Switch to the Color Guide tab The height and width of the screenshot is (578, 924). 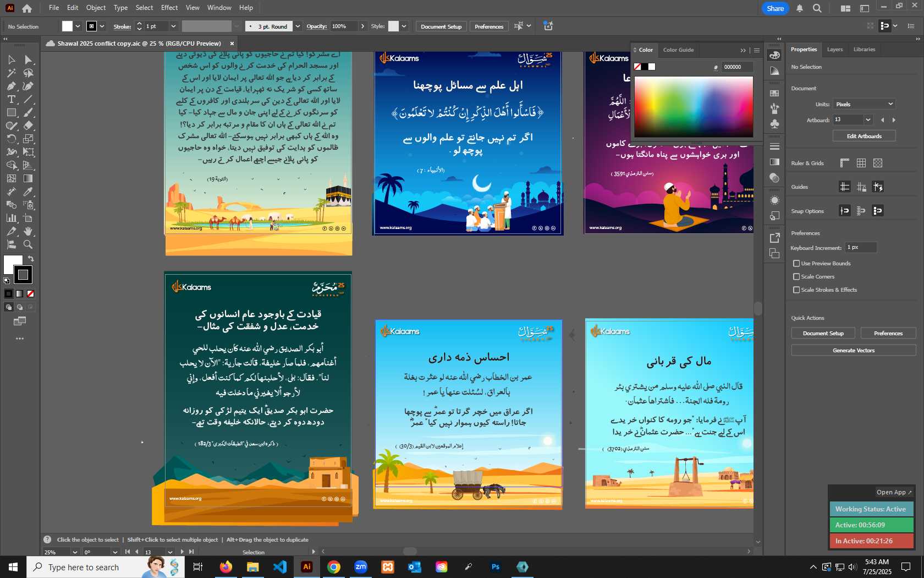[x=678, y=50]
